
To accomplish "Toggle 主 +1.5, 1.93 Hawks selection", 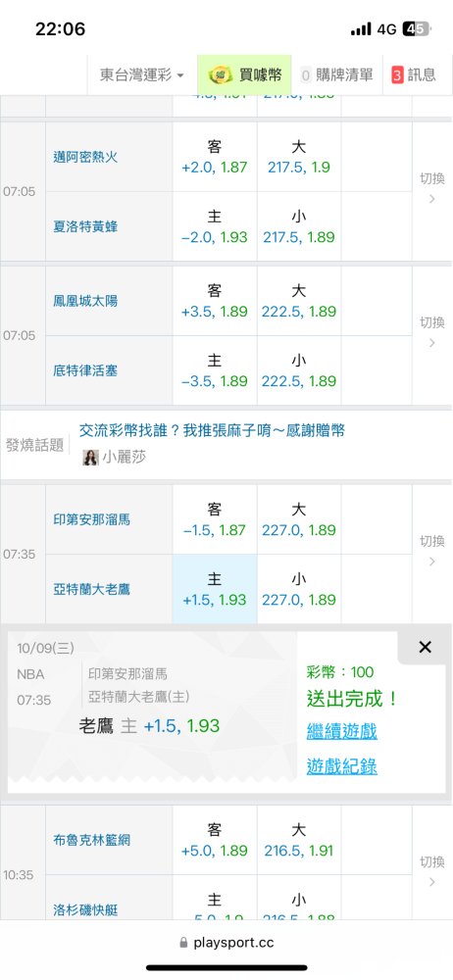I will coord(215,589).
